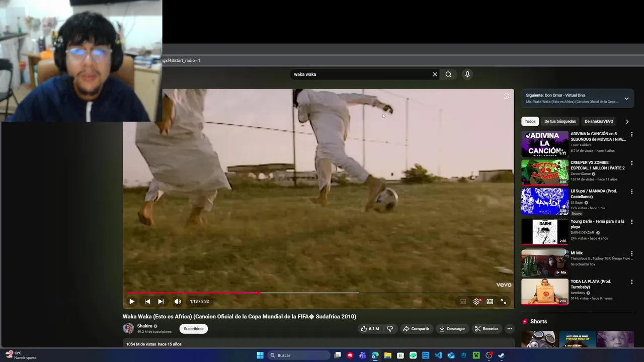Screen dimensions: 644x362
Task: Open options menu for Adivina la Canción
Action: [x=632, y=135]
